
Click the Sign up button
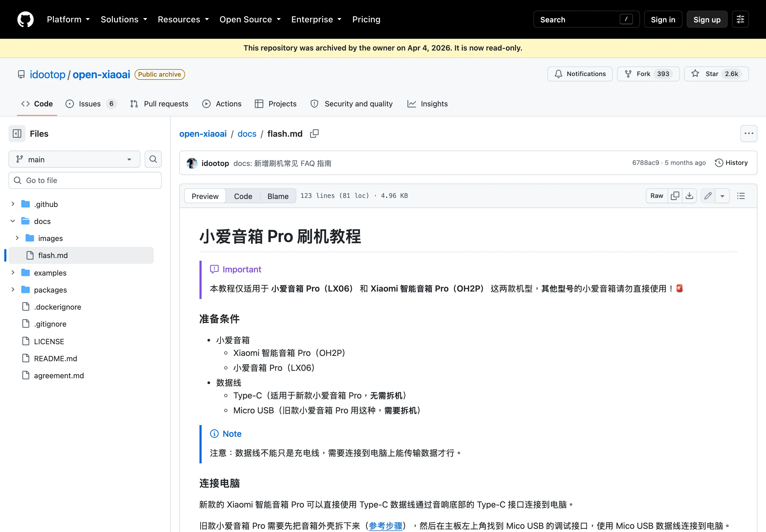click(x=707, y=19)
